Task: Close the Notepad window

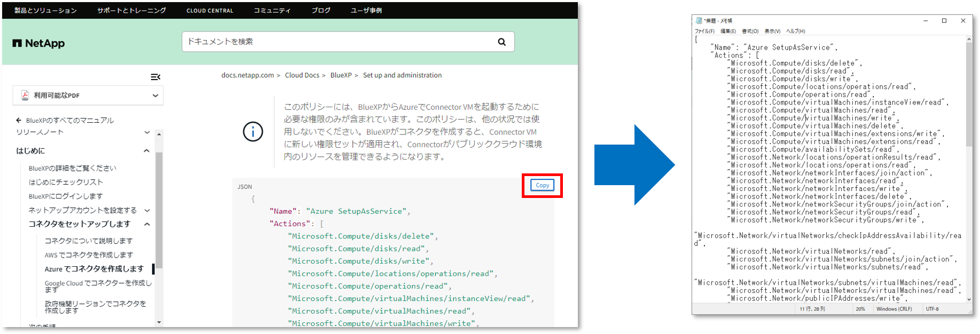Action: 963,21
